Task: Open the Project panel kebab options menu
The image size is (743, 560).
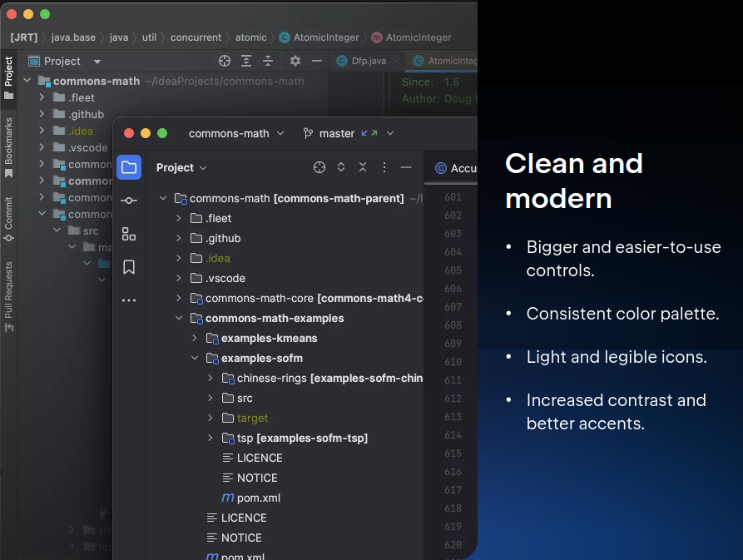Action: tap(384, 167)
